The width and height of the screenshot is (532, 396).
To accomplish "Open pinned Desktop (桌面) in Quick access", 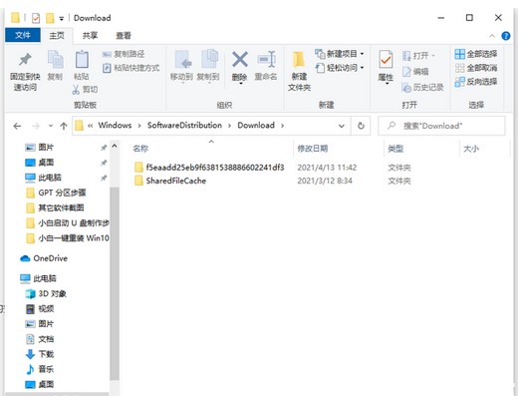I will pyautogui.click(x=40, y=163).
